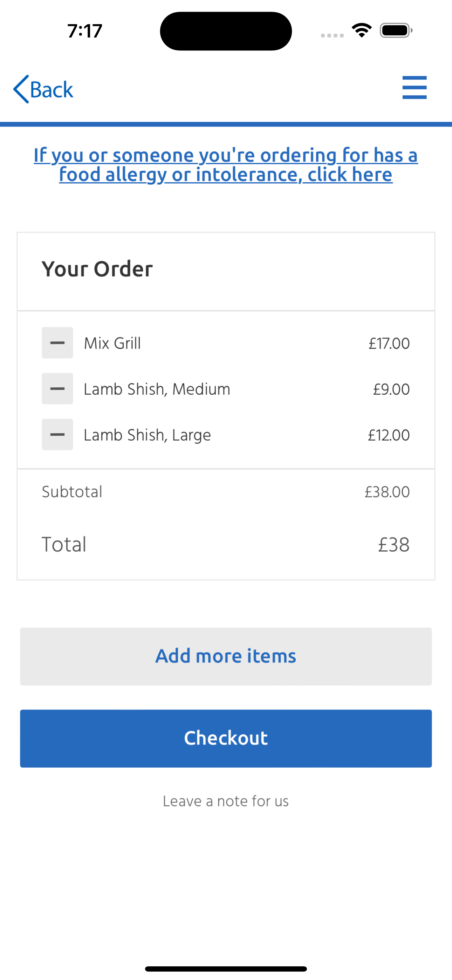The width and height of the screenshot is (452, 980).
Task: Tap Leave a note for us
Action: 226,801
